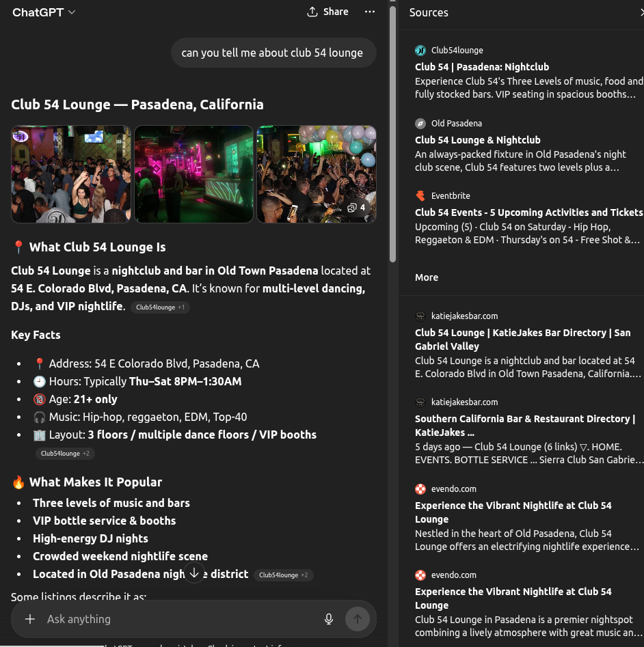Focus the Ask anything input field

point(182,619)
